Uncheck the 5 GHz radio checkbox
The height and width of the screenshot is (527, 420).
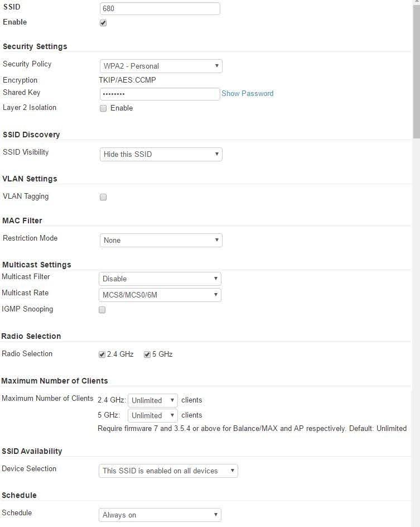tap(147, 354)
